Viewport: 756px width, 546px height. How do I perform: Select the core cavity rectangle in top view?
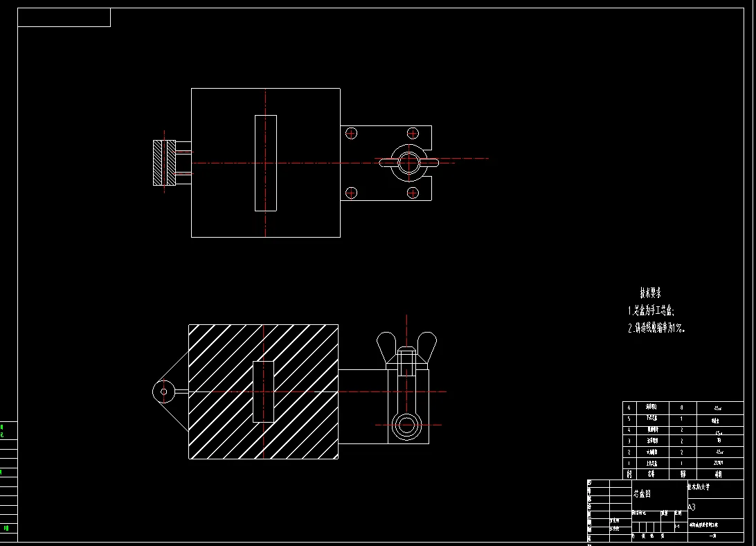pyautogui.click(x=266, y=163)
